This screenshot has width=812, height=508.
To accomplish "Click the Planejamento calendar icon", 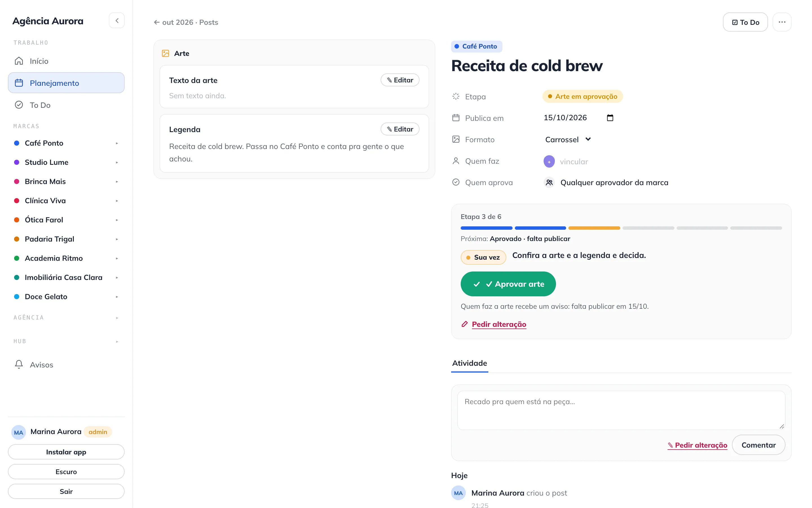I will point(19,83).
